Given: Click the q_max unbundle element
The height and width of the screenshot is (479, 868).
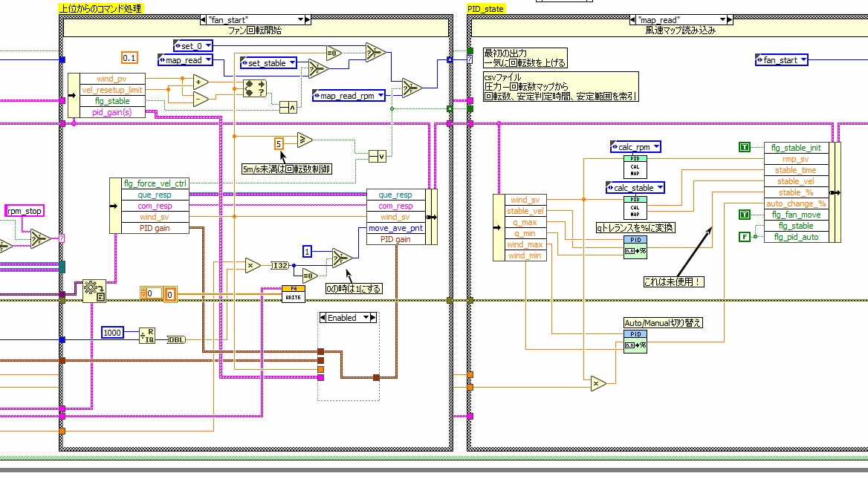Looking at the screenshot, I should click(x=525, y=222).
